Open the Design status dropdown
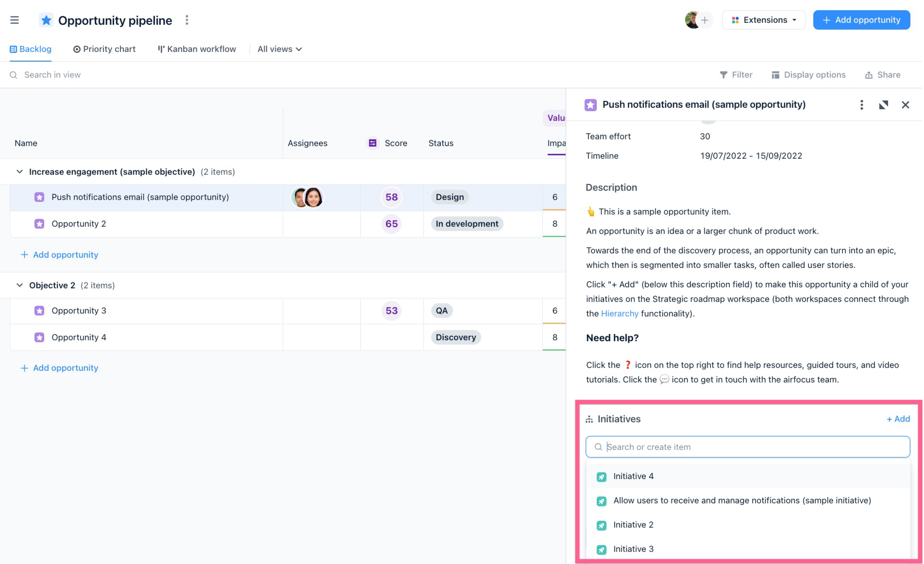This screenshot has width=924, height=564. point(450,197)
